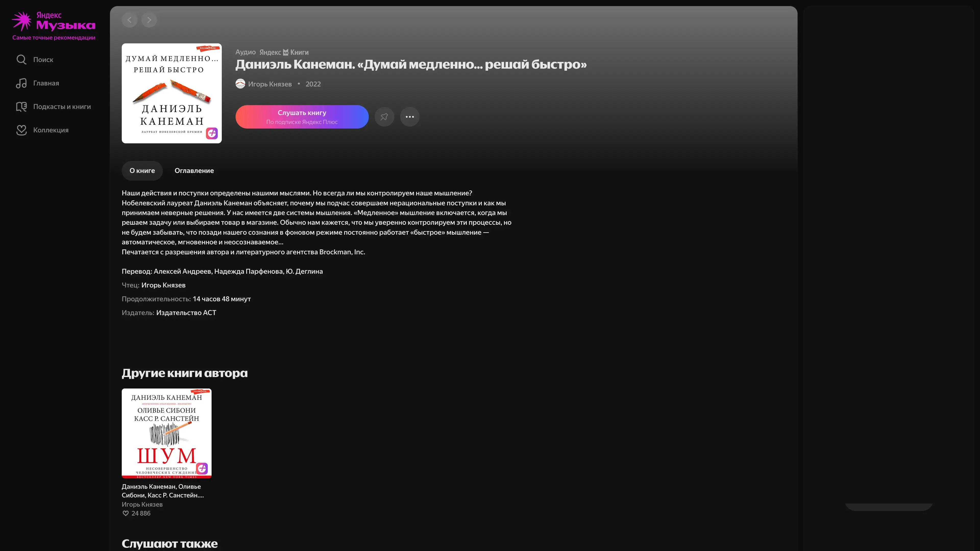The height and width of the screenshot is (551, 980).
Task: Click publisher Издательство АСТ link
Action: (186, 312)
